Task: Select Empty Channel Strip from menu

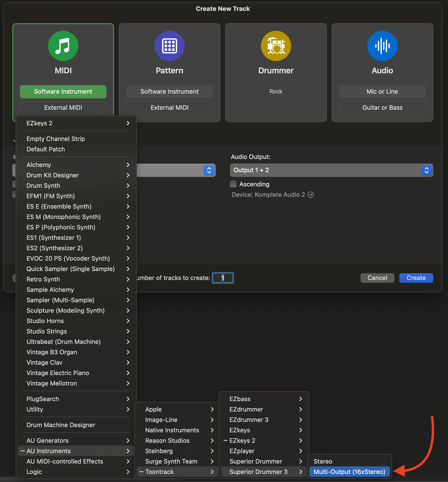Action: (x=56, y=139)
